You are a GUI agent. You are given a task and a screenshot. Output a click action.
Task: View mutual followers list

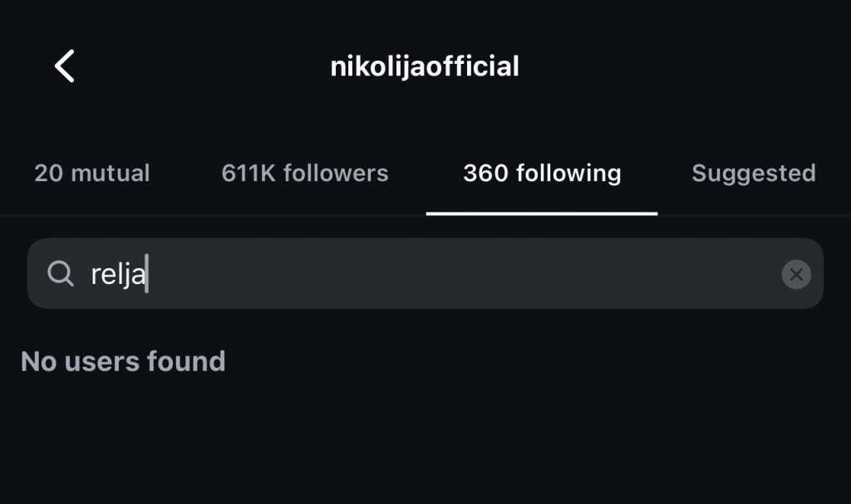click(92, 173)
